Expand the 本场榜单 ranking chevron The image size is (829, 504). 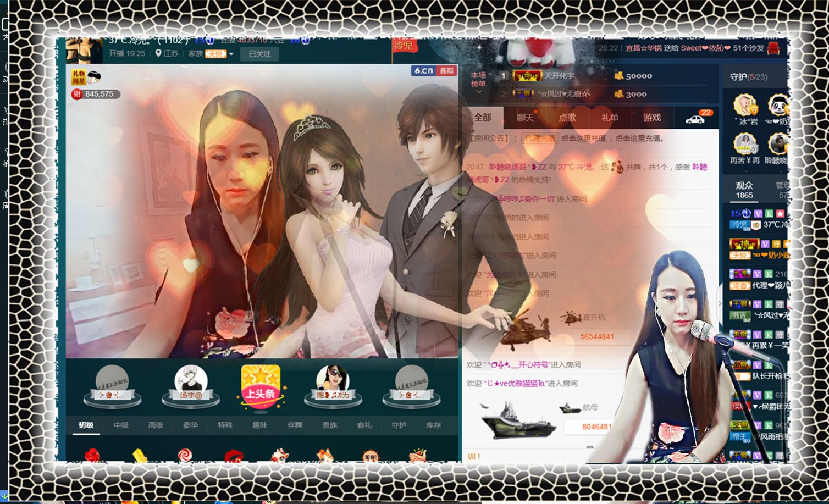coord(478,92)
